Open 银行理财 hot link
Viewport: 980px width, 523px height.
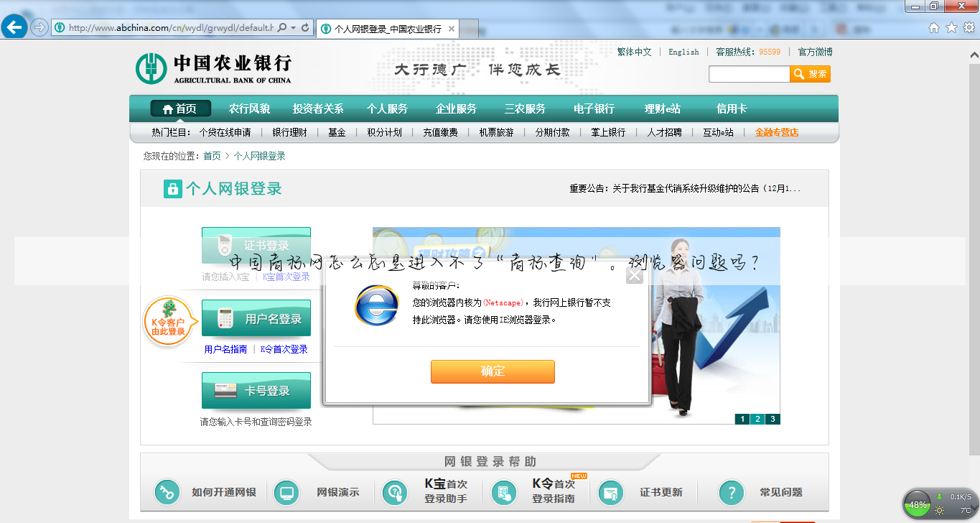click(x=289, y=132)
